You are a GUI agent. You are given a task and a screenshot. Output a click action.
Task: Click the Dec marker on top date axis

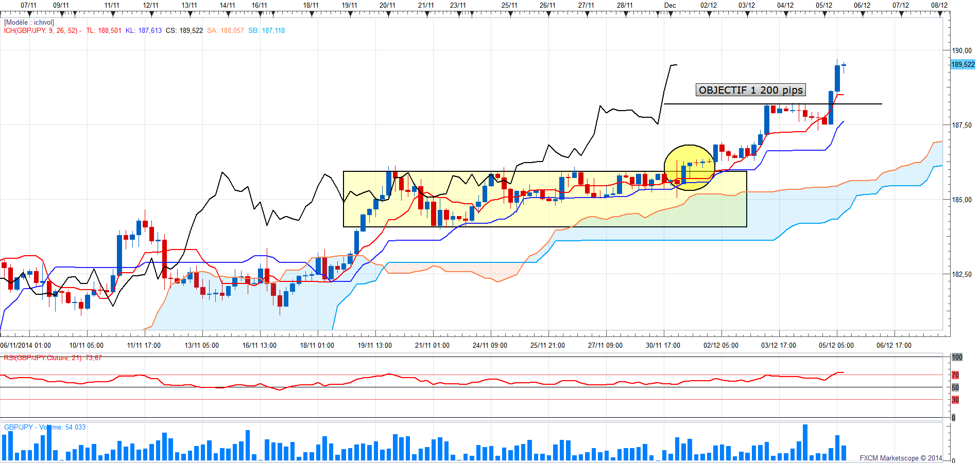pyautogui.click(x=670, y=6)
